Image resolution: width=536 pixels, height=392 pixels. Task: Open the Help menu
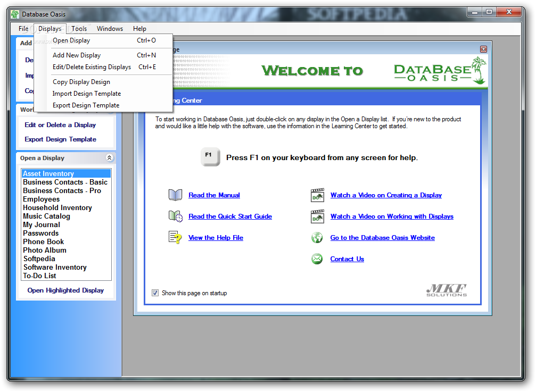click(x=139, y=29)
